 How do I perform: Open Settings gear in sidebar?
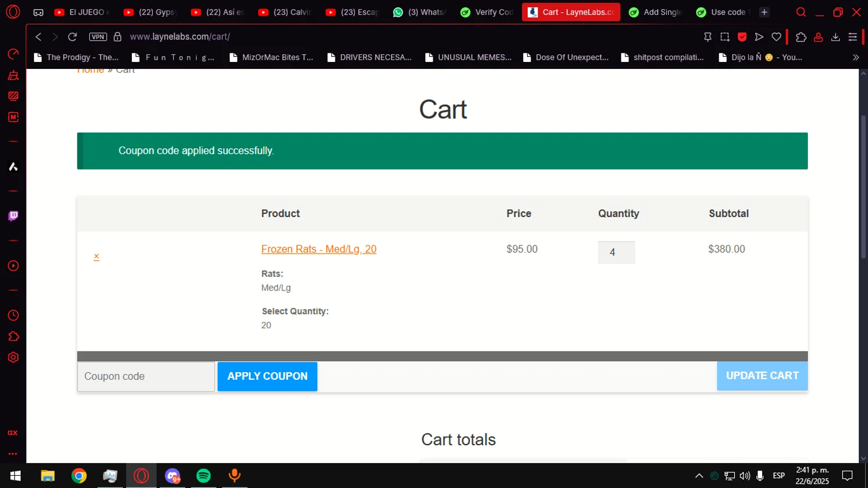click(13, 357)
